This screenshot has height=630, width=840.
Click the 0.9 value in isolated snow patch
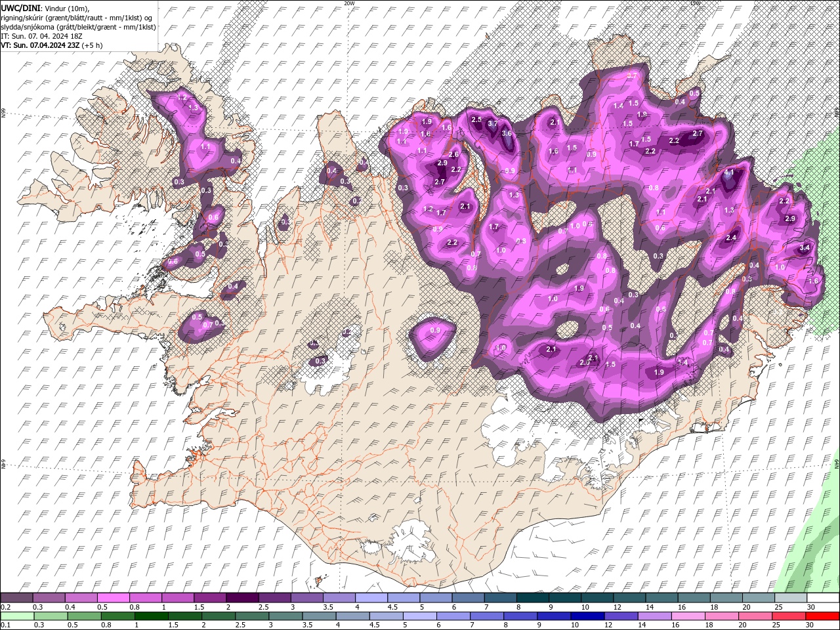434,330
